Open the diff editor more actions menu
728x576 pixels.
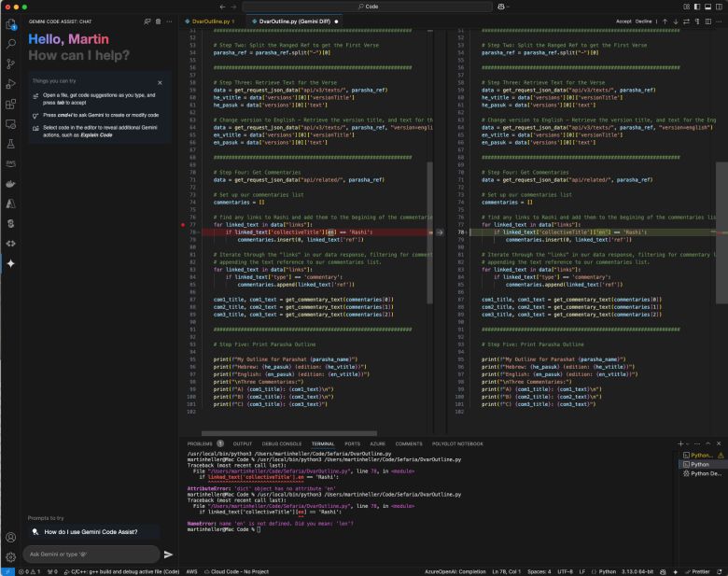tap(719, 20)
